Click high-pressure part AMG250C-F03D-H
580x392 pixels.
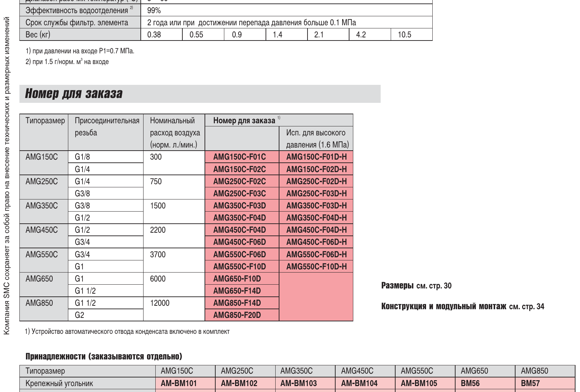point(317,194)
